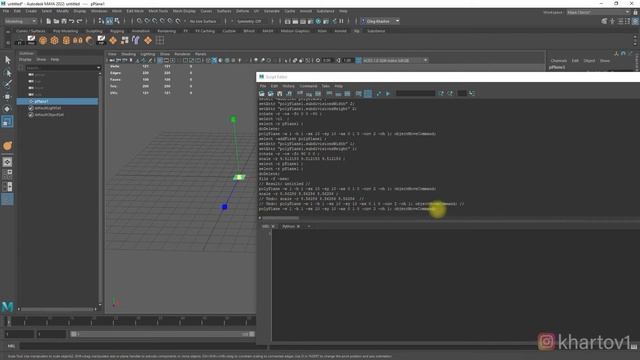Switch to the Poly Modeling shelf tab

pyautogui.click(x=65, y=31)
